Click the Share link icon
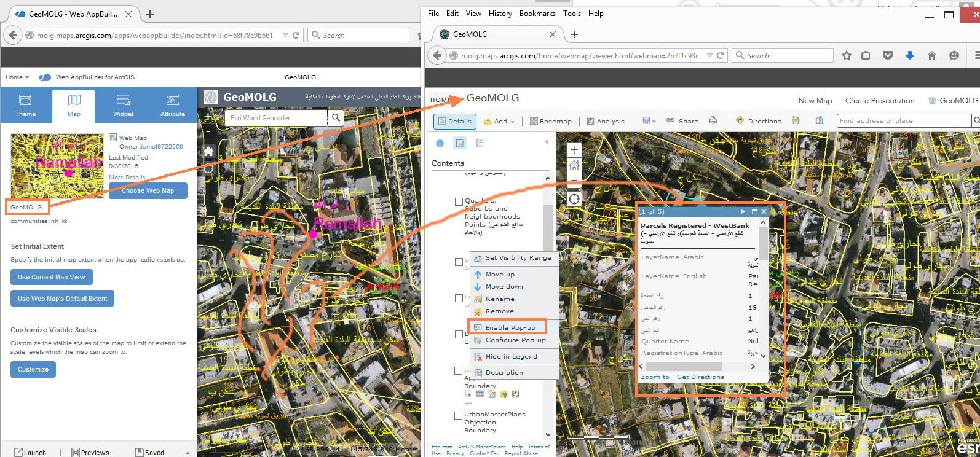 [671, 120]
